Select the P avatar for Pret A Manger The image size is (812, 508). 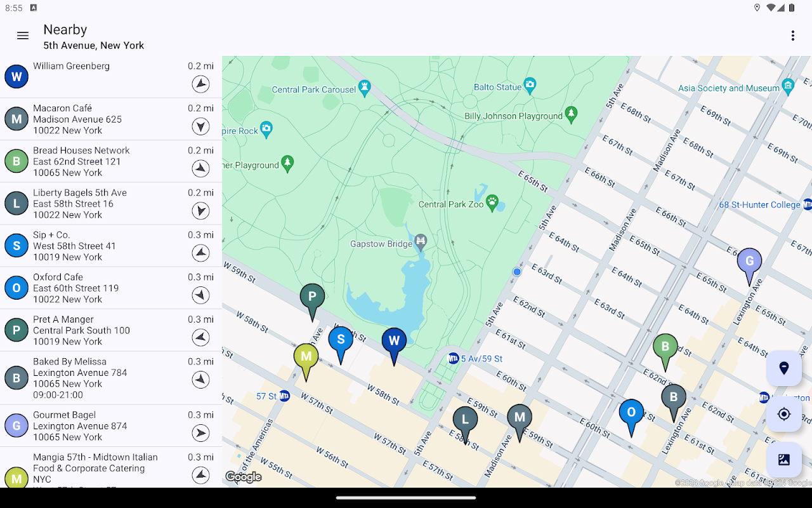point(16,330)
